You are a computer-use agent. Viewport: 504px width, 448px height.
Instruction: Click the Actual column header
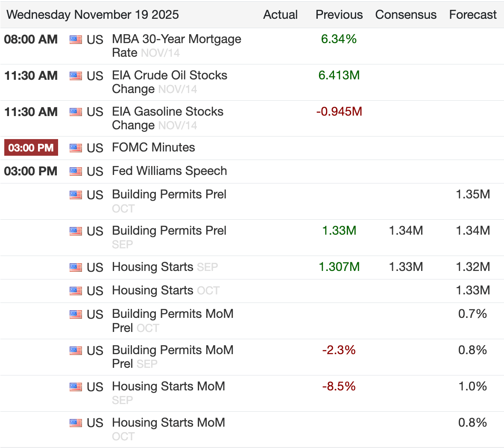click(280, 15)
